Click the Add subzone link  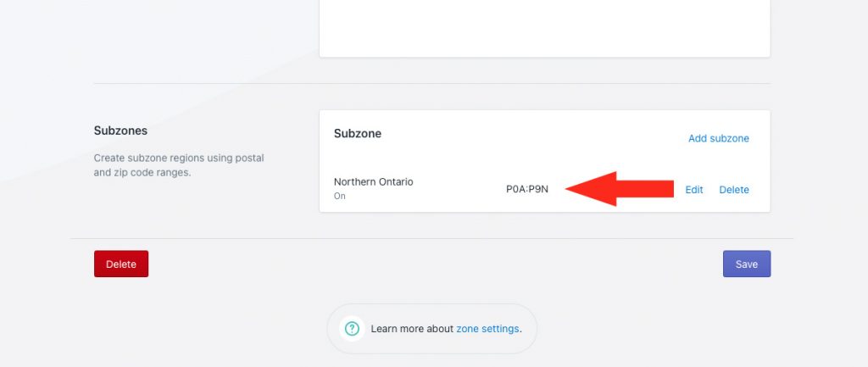pyautogui.click(x=719, y=138)
